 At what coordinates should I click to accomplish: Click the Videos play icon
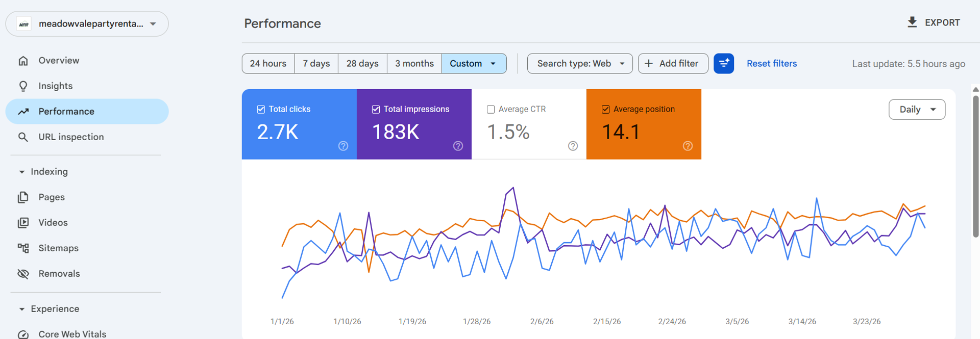coord(23,223)
